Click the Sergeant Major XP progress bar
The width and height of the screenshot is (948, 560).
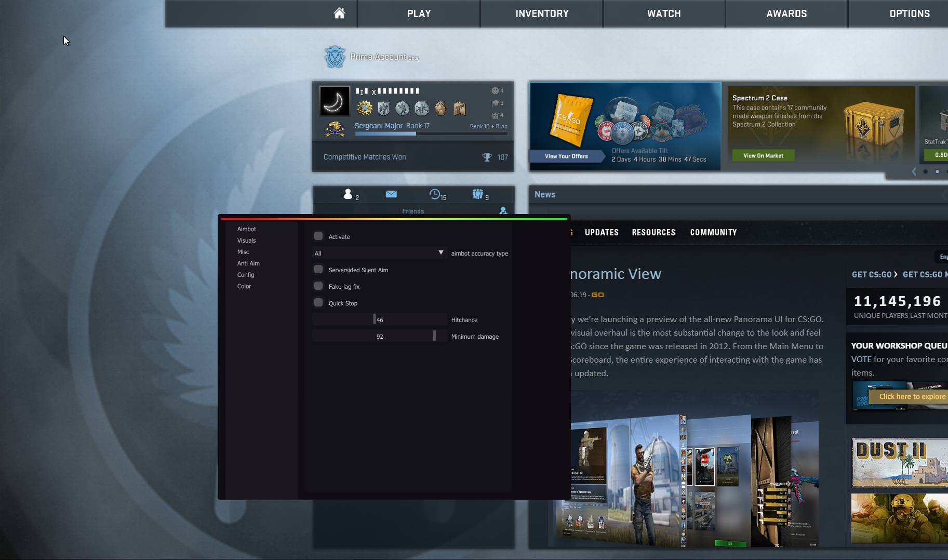431,134
